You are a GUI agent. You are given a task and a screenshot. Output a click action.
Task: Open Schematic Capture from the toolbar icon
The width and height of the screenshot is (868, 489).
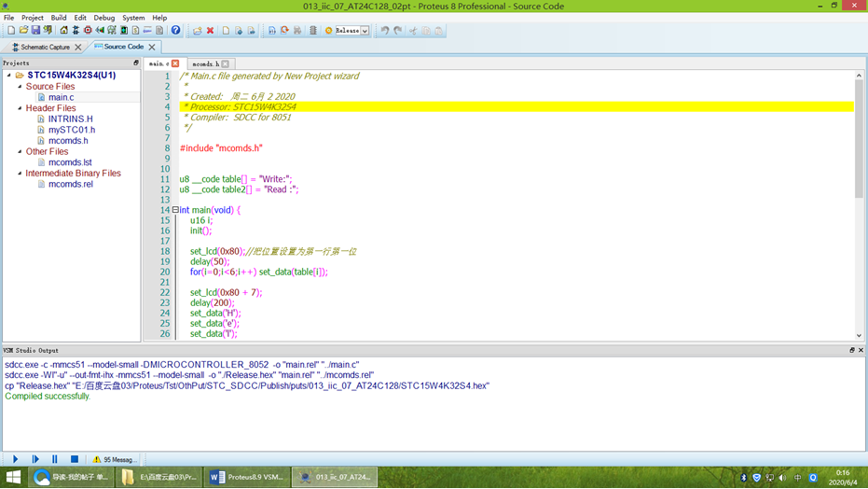click(76, 31)
